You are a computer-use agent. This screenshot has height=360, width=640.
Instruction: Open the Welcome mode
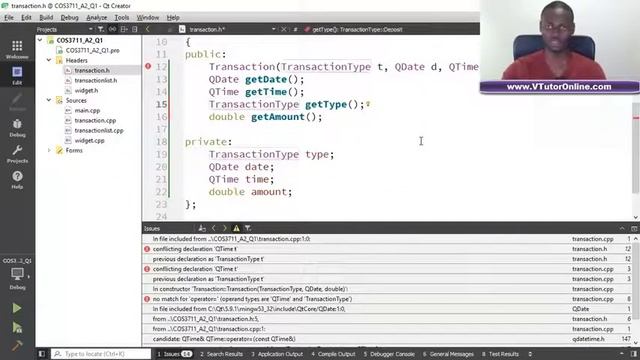[x=17, y=49]
